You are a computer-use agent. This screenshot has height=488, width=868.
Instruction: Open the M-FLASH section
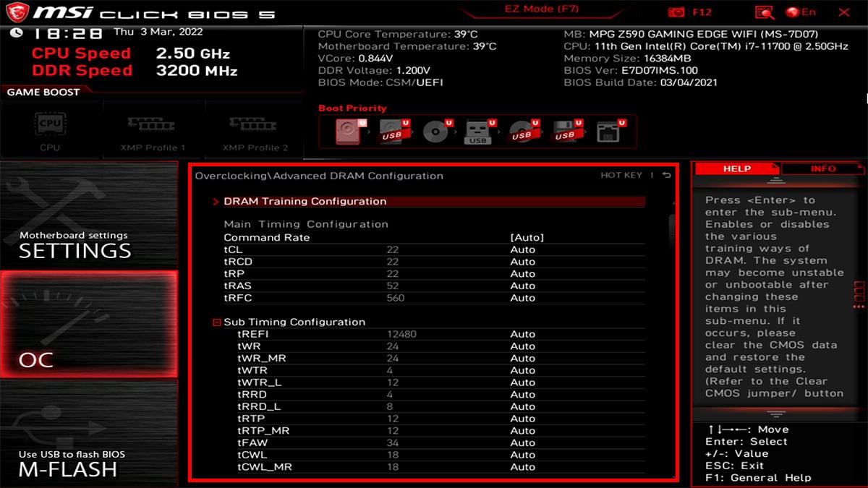pos(88,434)
